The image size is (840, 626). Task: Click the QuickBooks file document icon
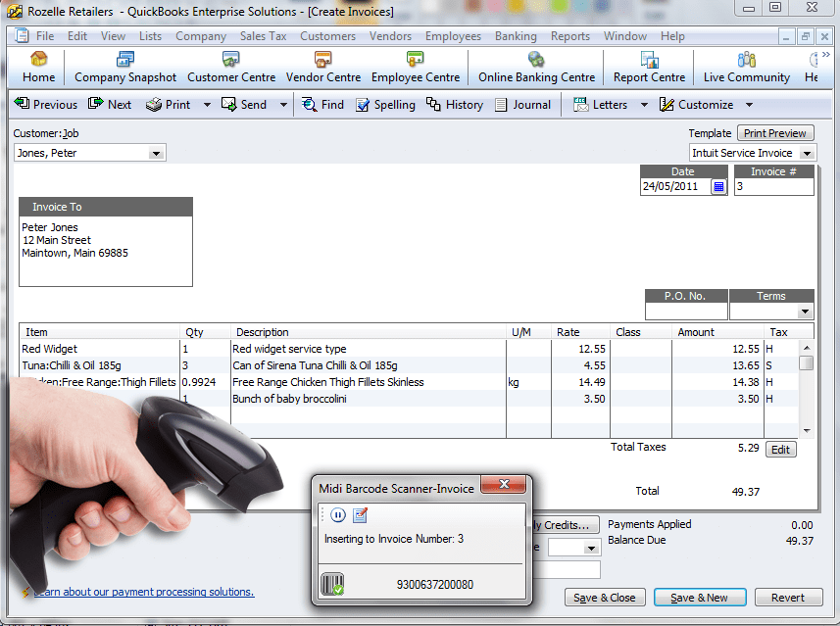pyautogui.click(x=22, y=36)
